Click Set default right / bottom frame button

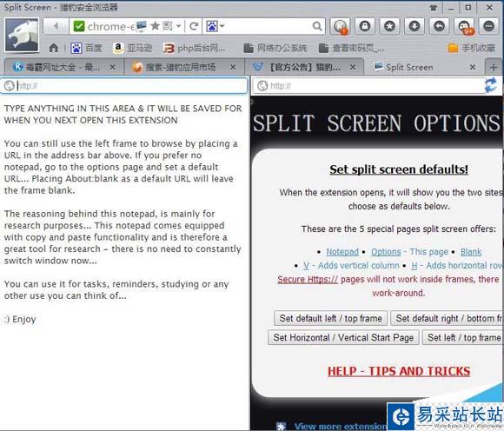[x=448, y=318]
